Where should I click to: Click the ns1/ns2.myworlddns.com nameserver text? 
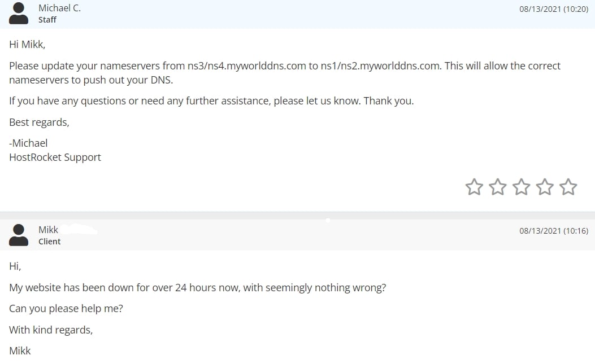[381, 66]
